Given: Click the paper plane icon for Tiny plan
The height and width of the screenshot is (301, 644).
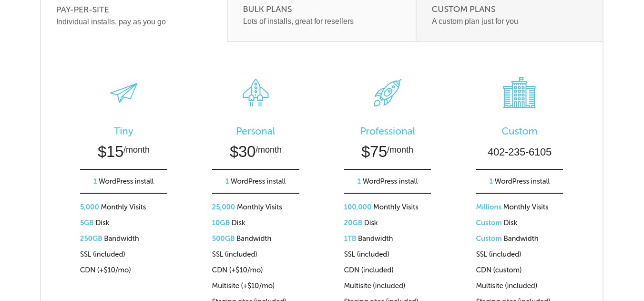Looking at the screenshot, I should (x=123, y=93).
